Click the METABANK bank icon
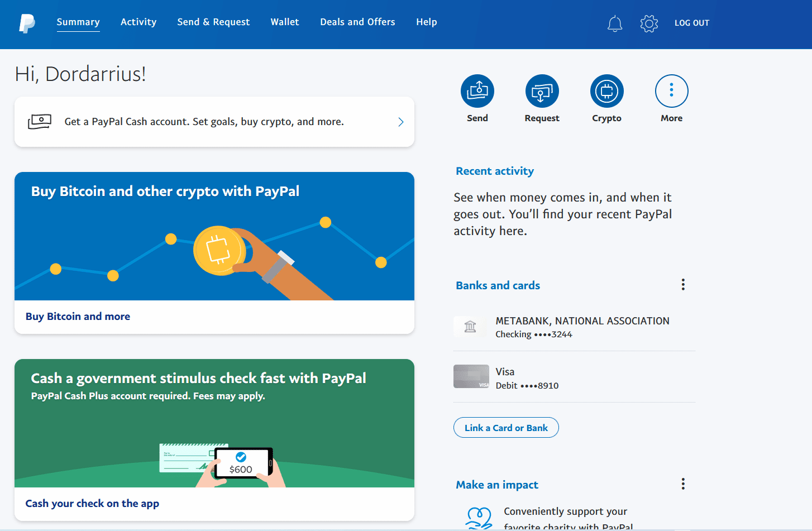Viewport: 812px width, 531px height. pos(470,327)
